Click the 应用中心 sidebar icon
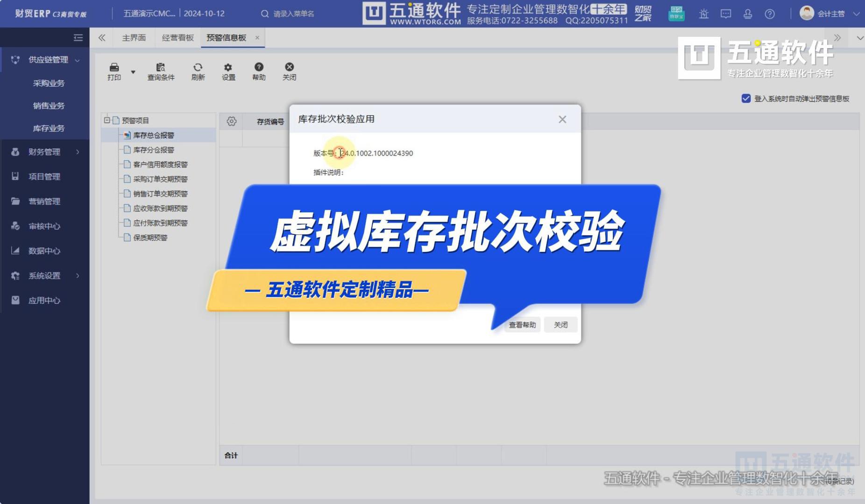Screen dimensions: 865x504 click(x=15, y=300)
